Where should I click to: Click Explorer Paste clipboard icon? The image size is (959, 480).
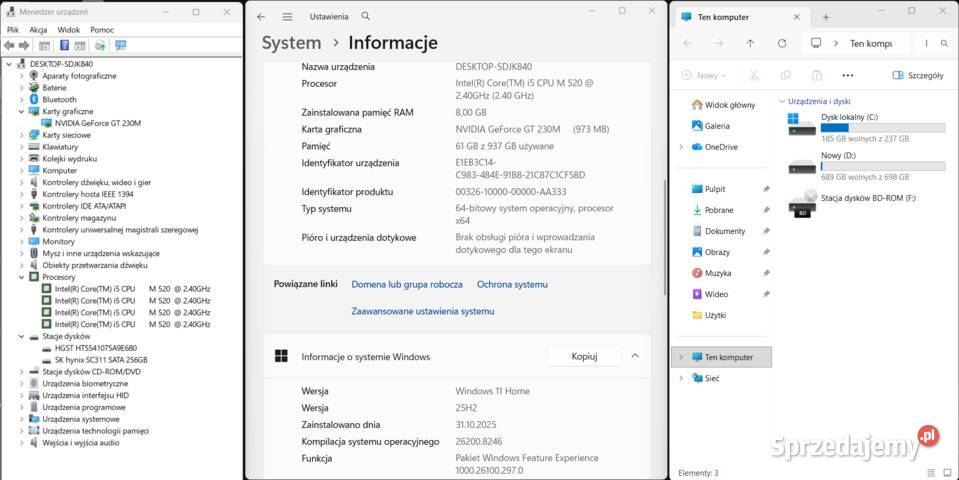[x=816, y=75]
